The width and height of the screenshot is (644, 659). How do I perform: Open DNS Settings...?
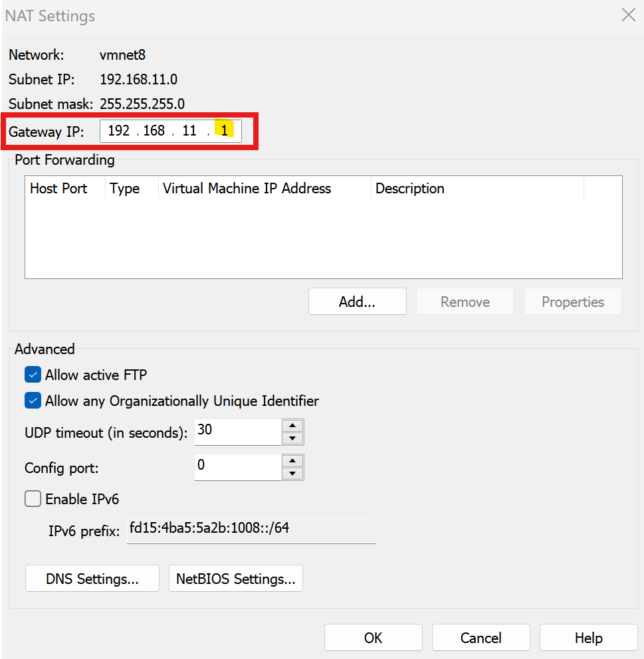click(92, 579)
